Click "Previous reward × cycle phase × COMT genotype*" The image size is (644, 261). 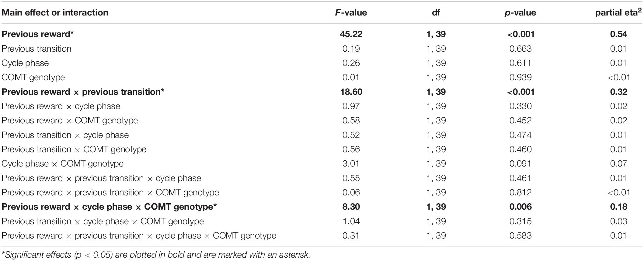[109, 207]
